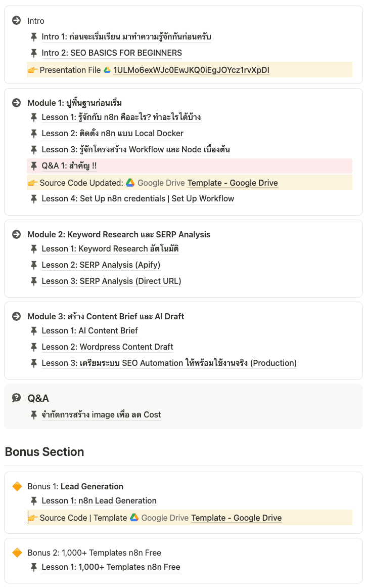
Task: Open Lesson 2 about Local Docker installation
Action: coord(112,133)
